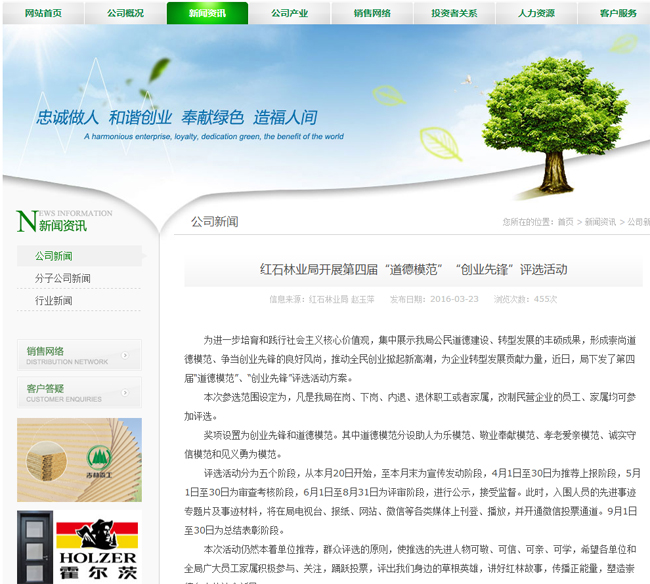The height and width of the screenshot is (584, 650).
Task: Open the plywood board product thumbnail
Action: pos(50,459)
